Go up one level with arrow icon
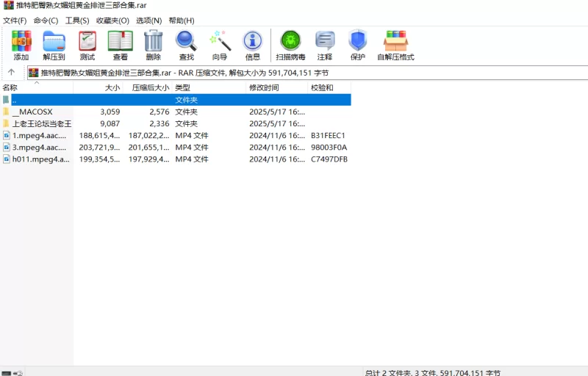The height and width of the screenshot is (376, 588). [x=11, y=72]
